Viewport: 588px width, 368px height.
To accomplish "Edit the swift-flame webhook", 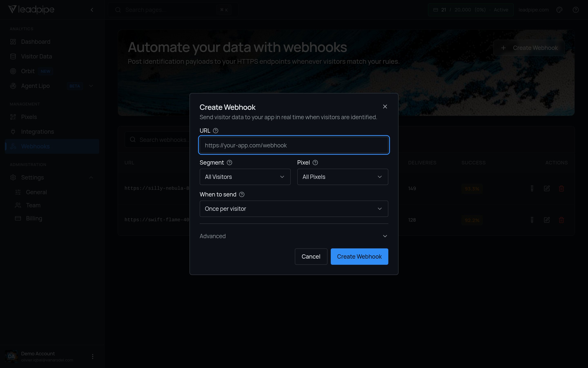I will coord(547,220).
